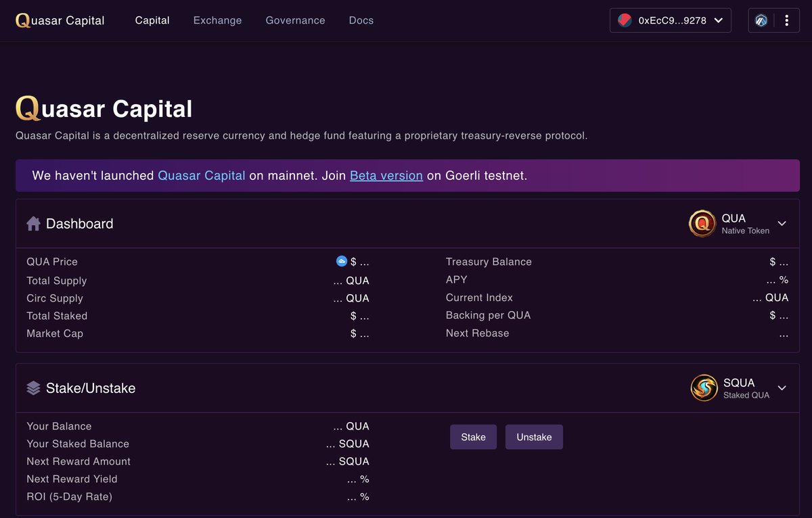Viewport: 812px width, 518px height.
Task: Select the Next Rebase label
Action: click(478, 333)
